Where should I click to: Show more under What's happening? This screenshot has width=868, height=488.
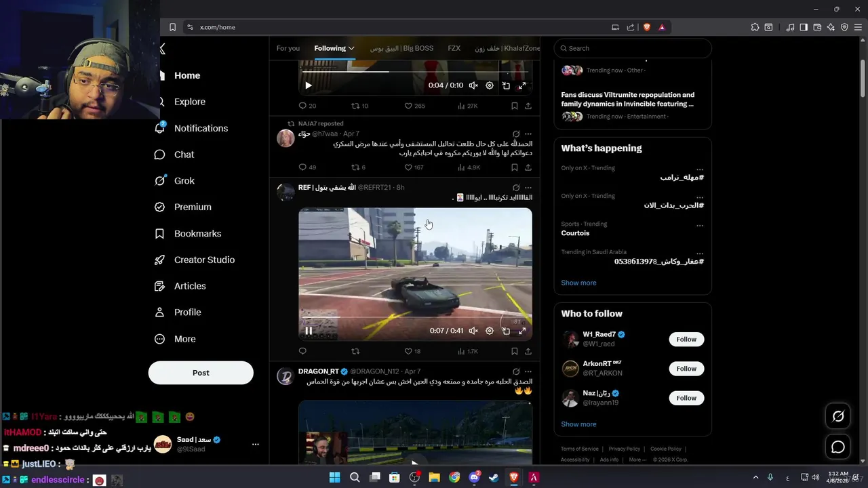click(x=578, y=283)
